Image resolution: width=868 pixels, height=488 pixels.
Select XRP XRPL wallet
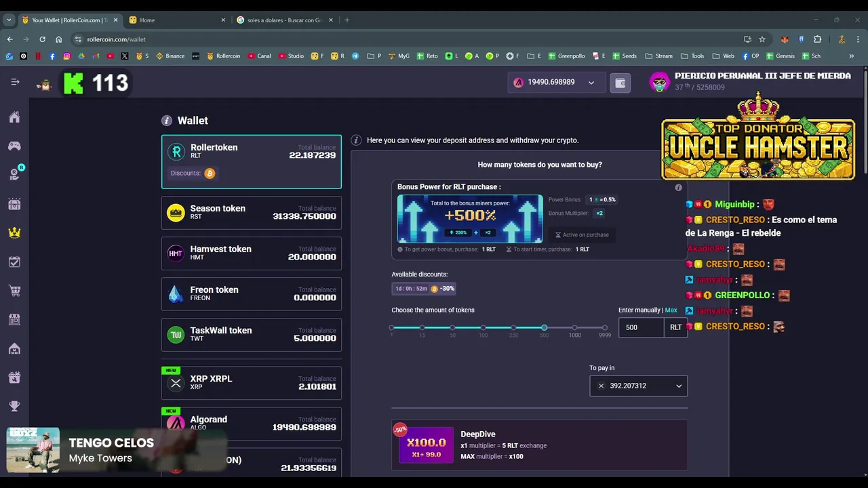point(252,383)
